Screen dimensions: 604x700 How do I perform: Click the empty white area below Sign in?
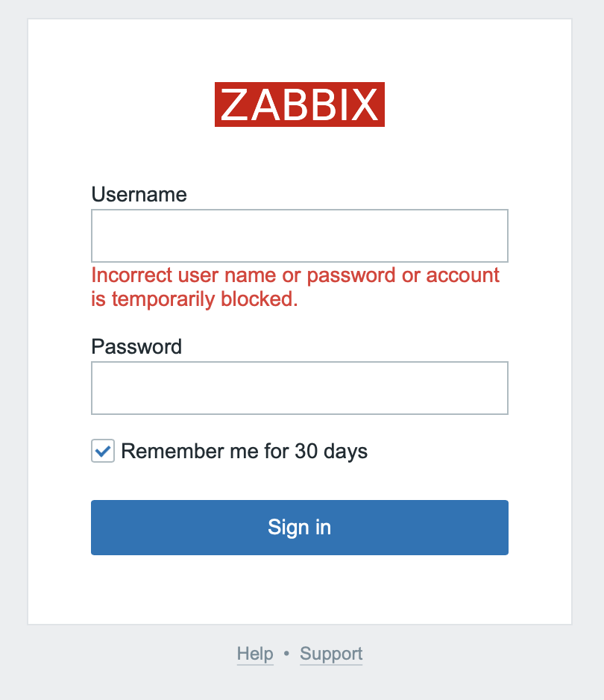click(300, 590)
